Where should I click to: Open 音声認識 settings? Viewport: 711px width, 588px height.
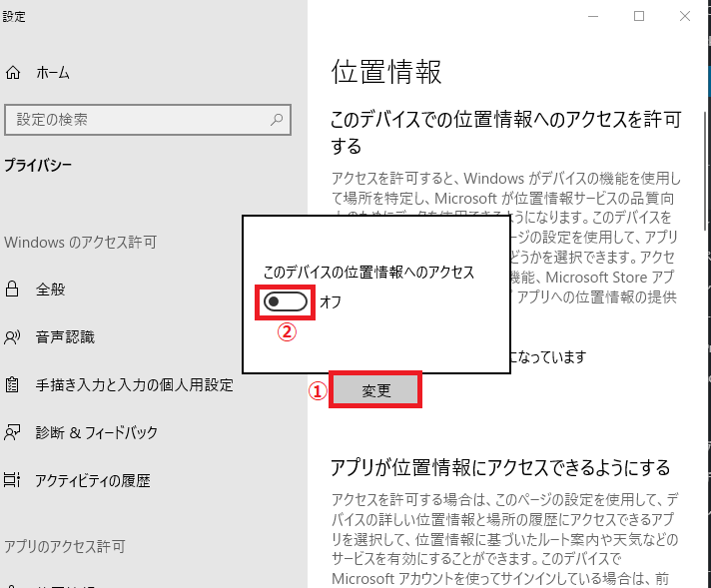click(x=65, y=336)
